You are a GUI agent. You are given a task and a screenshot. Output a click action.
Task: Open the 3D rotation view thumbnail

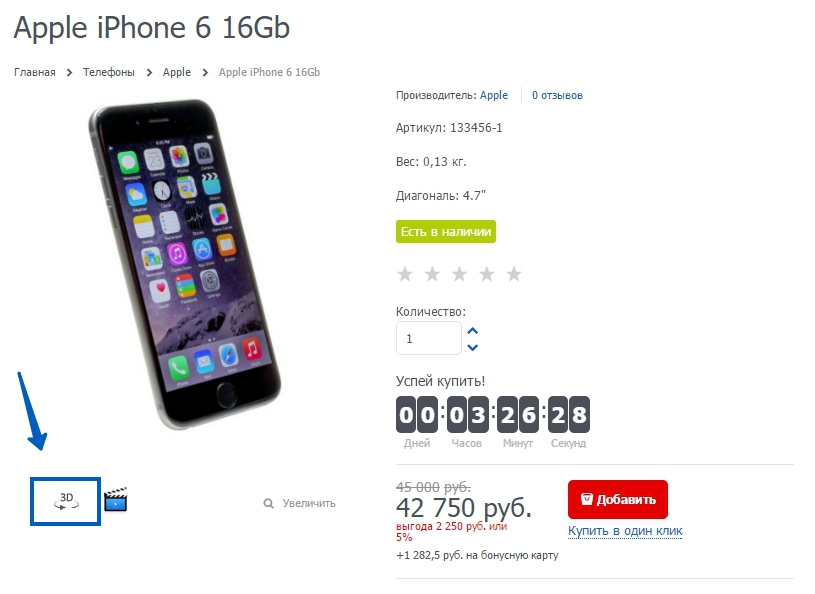65,501
